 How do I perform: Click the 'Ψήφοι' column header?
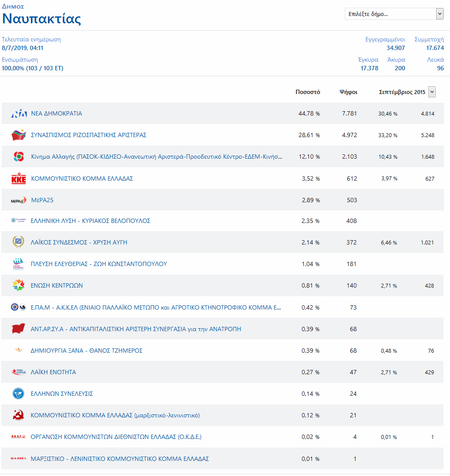[x=348, y=92]
